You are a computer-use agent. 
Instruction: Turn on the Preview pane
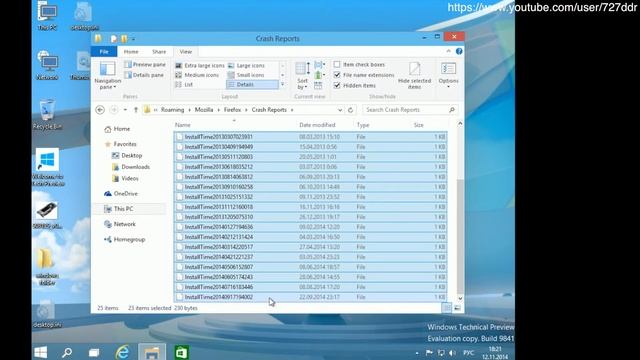click(145, 64)
